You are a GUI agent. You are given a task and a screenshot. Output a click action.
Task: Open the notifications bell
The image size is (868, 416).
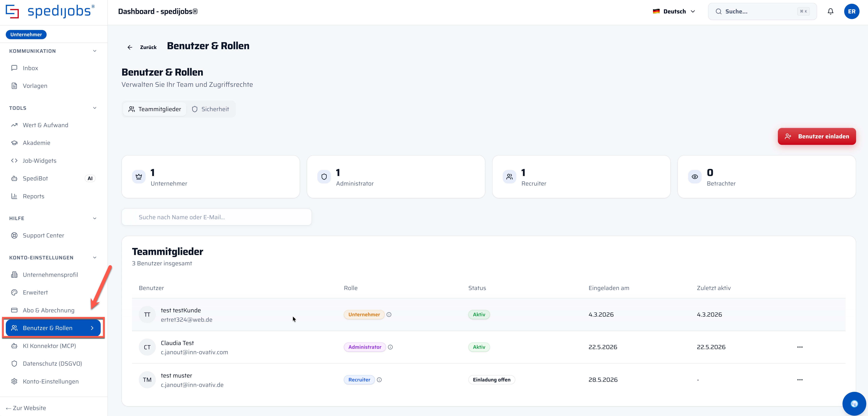coord(830,11)
